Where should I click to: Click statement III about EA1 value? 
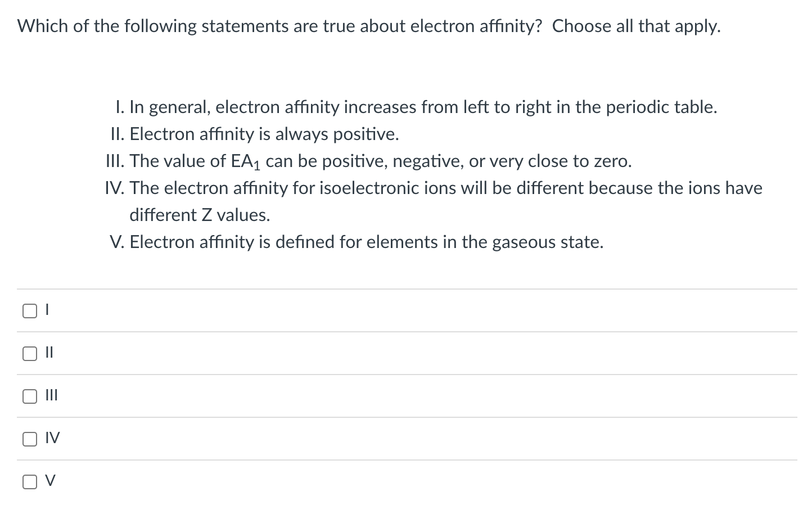coord(369,161)
